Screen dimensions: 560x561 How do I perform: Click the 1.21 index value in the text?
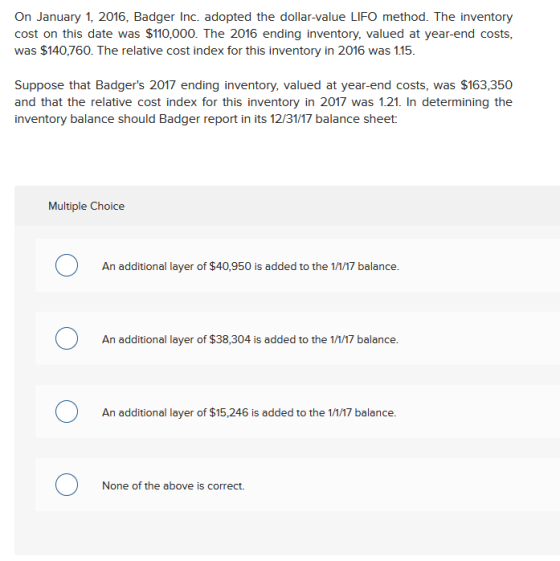pyautogui.click(x=390, y=102)
